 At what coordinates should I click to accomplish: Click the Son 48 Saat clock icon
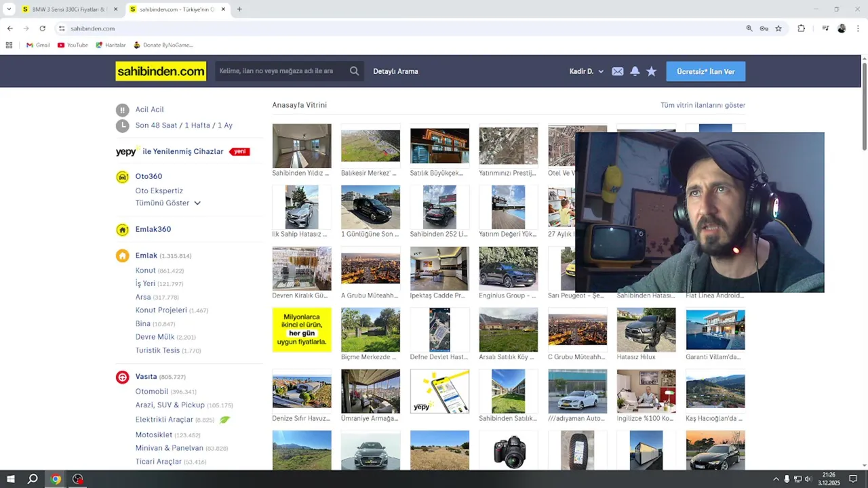[122, 125]
